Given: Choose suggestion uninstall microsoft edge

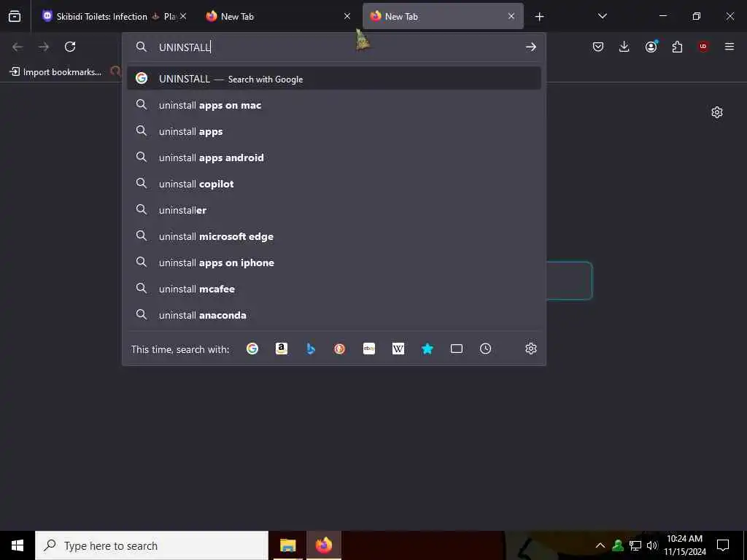Looking at the screenshot, I should tap(333, 236).
